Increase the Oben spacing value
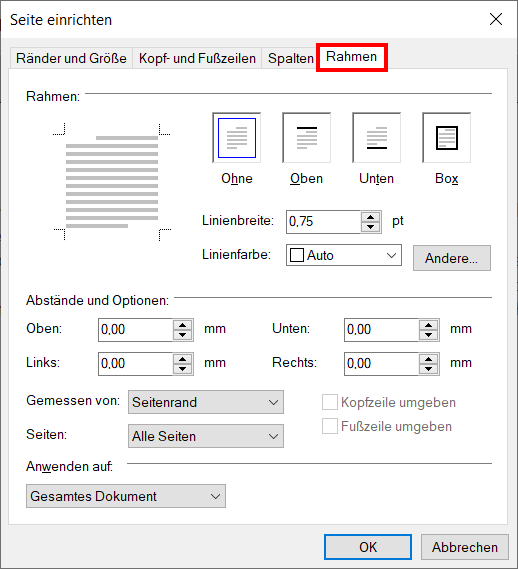Image resolution: width=518 pixels, height=569 pixels. tap(182, 325)
